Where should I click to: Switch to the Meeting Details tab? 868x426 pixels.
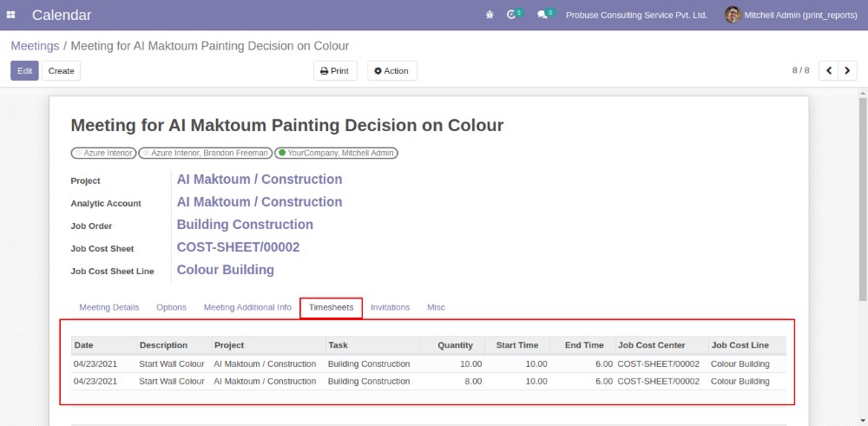[108, 307]
